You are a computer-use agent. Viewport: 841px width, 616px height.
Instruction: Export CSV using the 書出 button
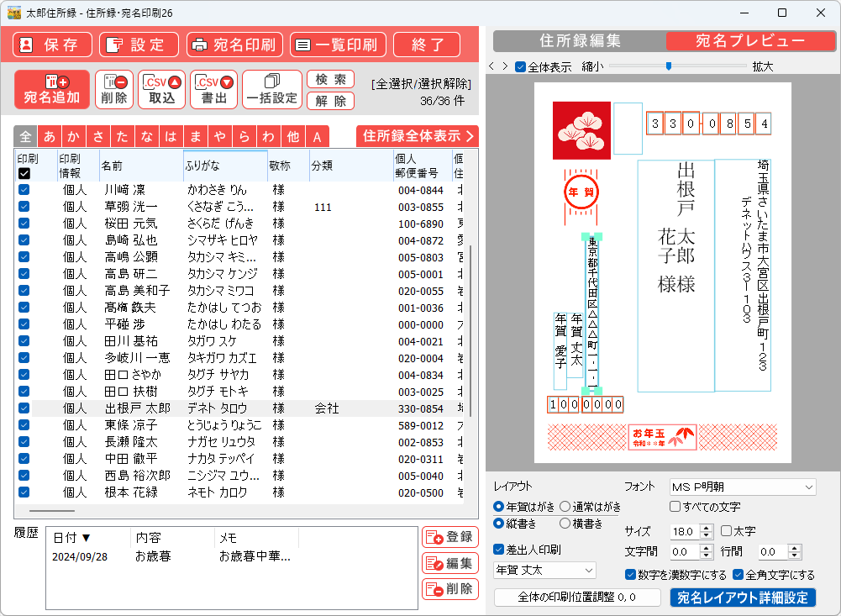point(214,89)
